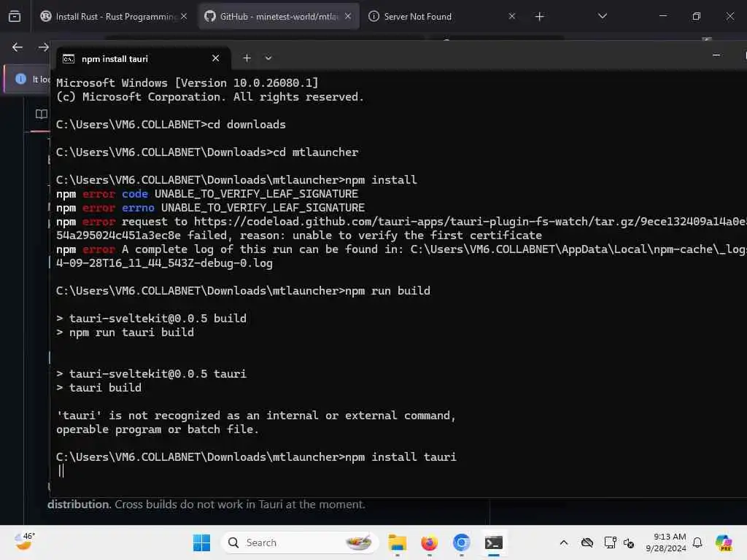Click the display network tray icon
This screenshot has height=560, width=747.
610,542
